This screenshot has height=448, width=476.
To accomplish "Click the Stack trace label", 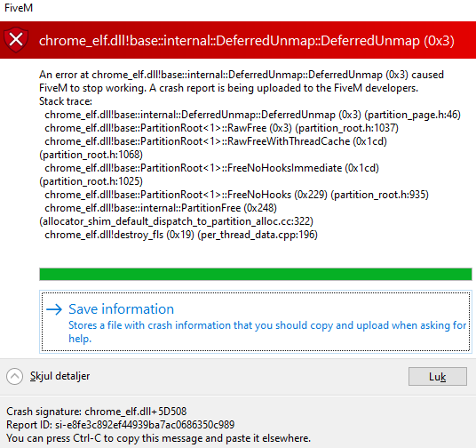I will click(x=66, y=101).
